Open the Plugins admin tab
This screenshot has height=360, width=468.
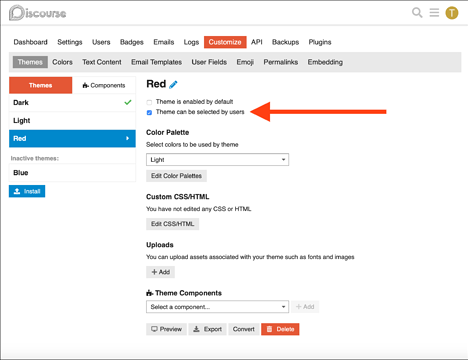point(320,42)
